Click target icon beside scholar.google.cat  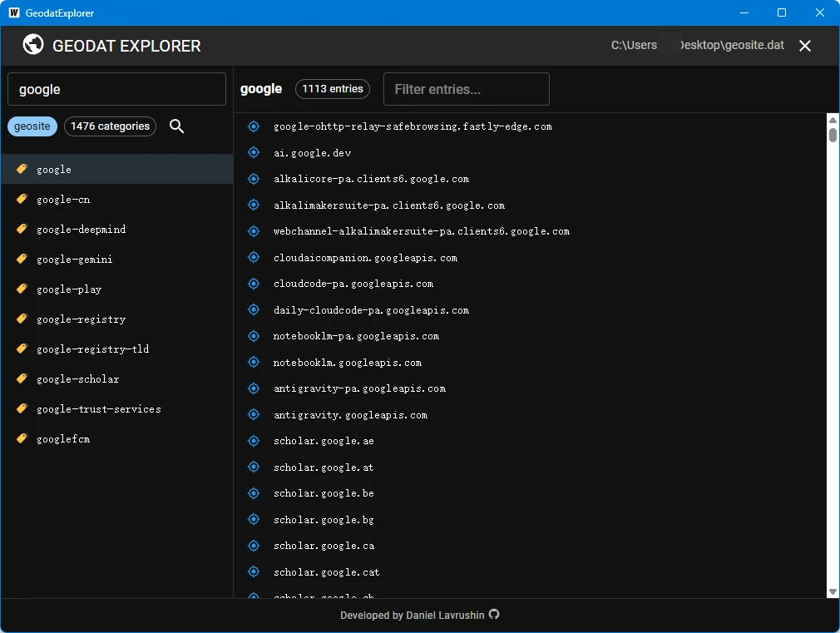254,572
